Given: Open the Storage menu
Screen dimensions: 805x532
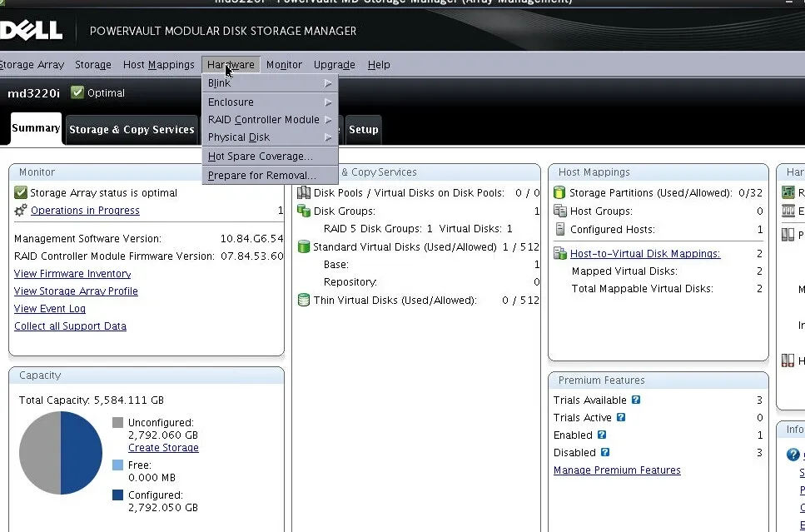Looking at the screenshot, I should pyautogui.click(x=93, y=65).
